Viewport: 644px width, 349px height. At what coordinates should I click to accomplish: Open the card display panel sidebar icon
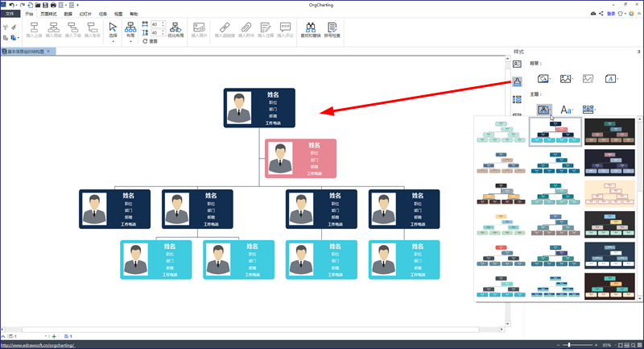[517, 64]
